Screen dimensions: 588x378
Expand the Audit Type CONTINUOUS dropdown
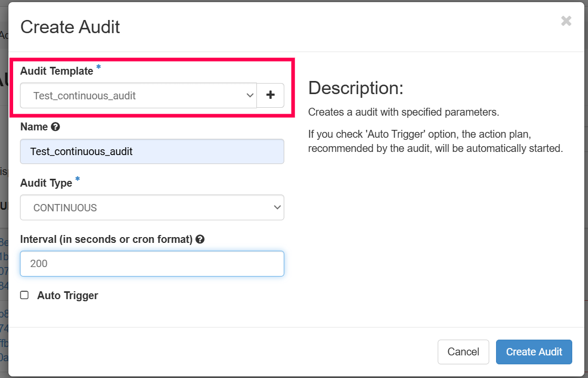[x=152, y=208]
